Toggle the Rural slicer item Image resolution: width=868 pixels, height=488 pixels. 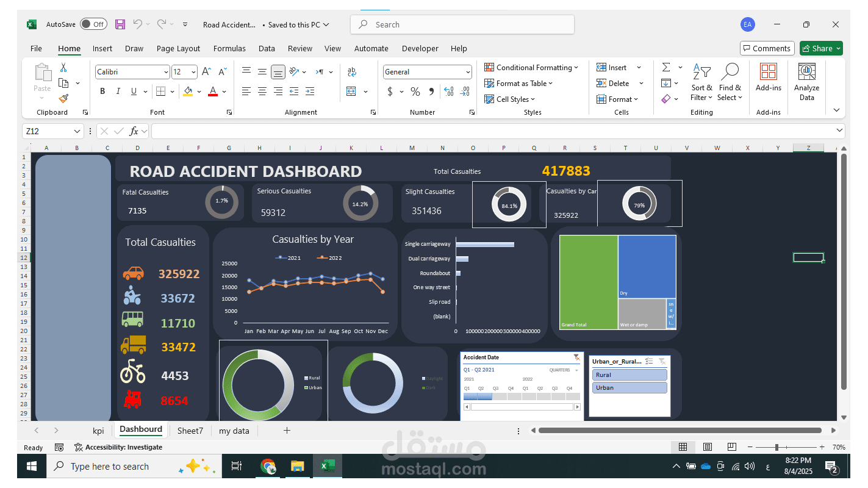coord(629,375)
